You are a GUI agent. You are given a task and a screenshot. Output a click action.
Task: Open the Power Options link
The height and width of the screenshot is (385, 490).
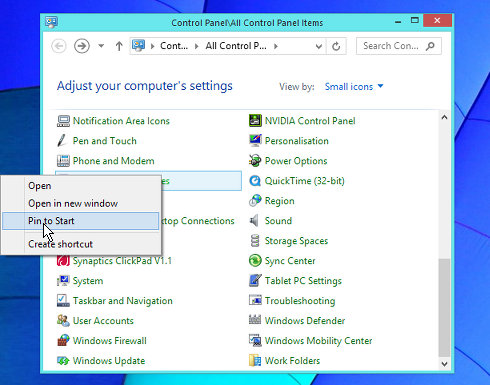coord(296,161)
